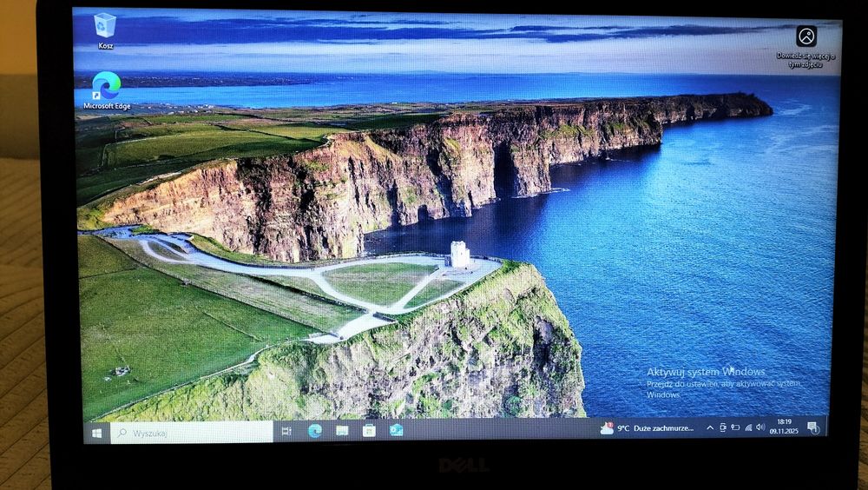Open the Kosz recycle bin icon
868x490 pixels.
tap(105, 31)
